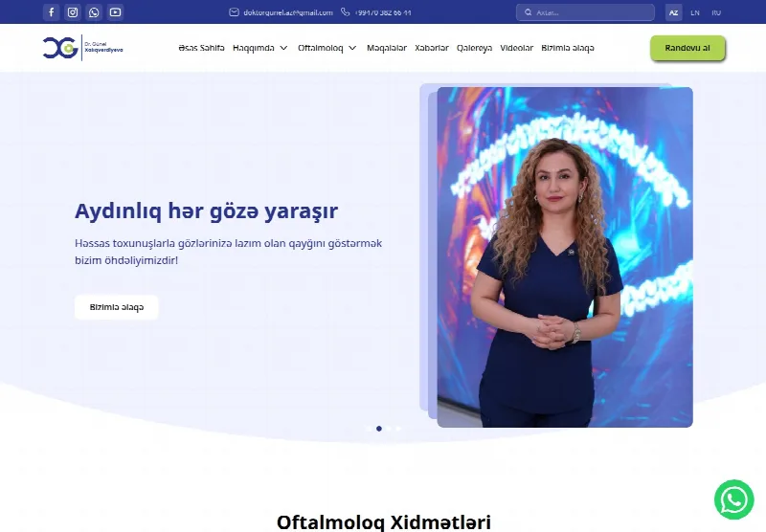The width and height of the screenshot is (766, 532).
Task: Open Xəbərlər menu item
Action: [x=432, y=48]
